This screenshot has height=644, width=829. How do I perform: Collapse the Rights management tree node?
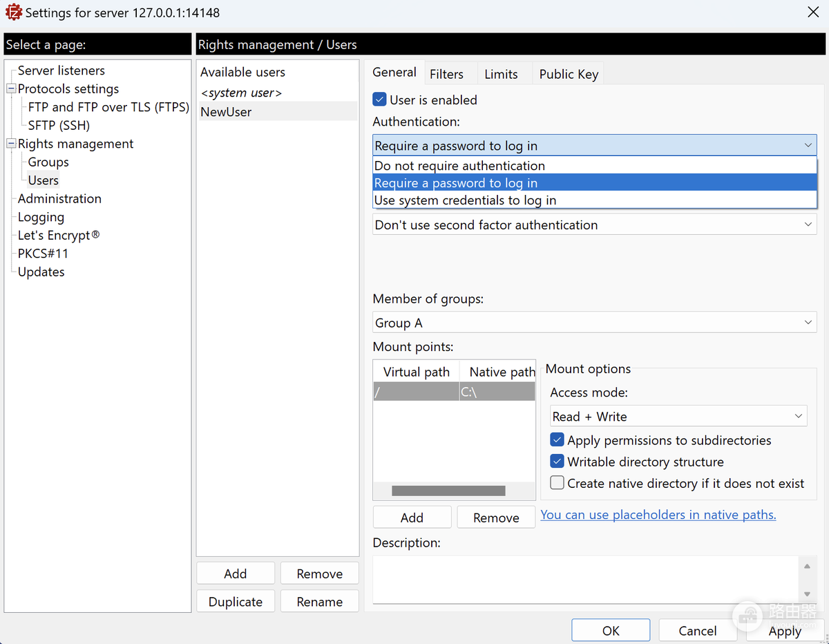(11, 144)
